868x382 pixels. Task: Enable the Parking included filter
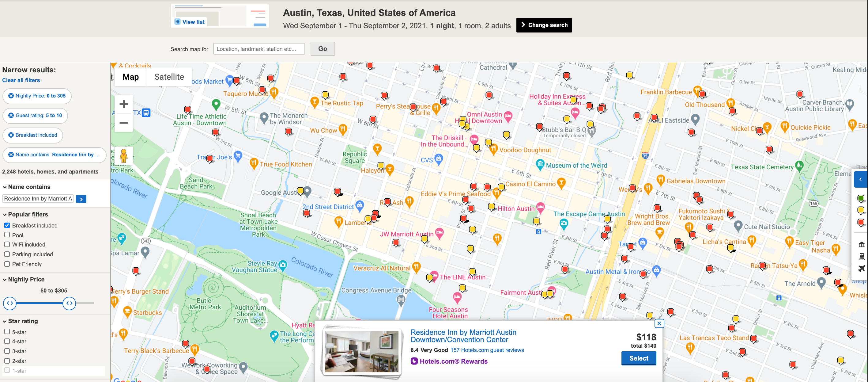point(7,254)
